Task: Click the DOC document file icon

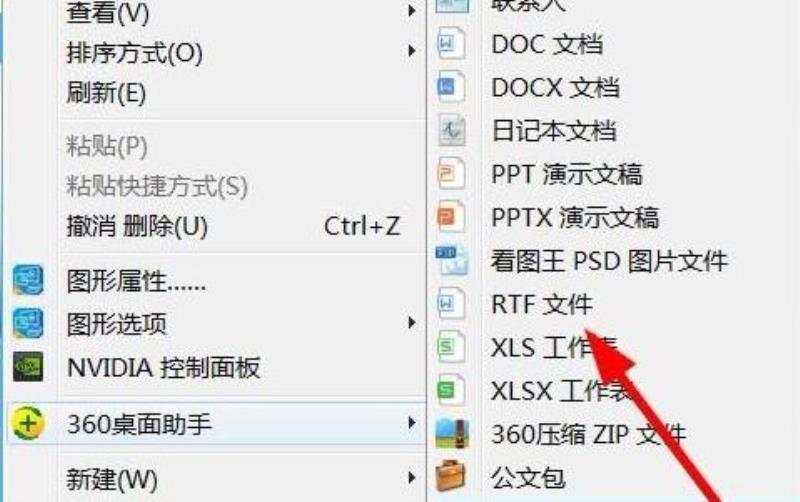Action: [x=451, y=44]
